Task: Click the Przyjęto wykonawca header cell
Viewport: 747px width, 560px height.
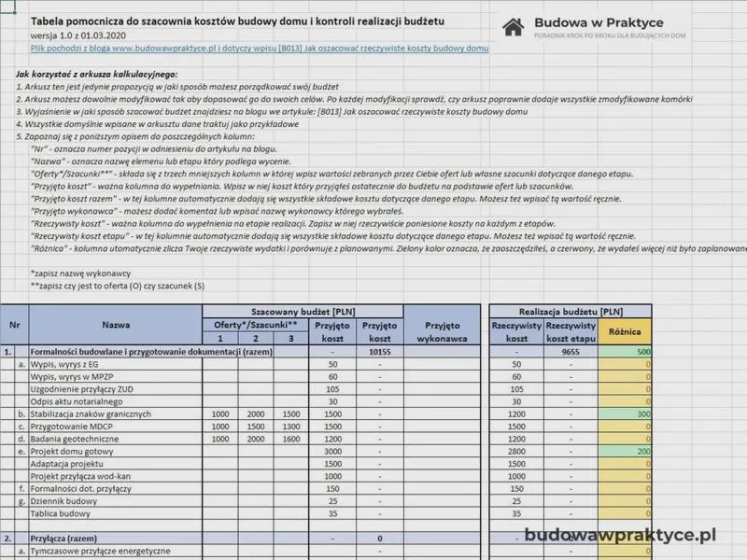Action: tap(442, 331)
